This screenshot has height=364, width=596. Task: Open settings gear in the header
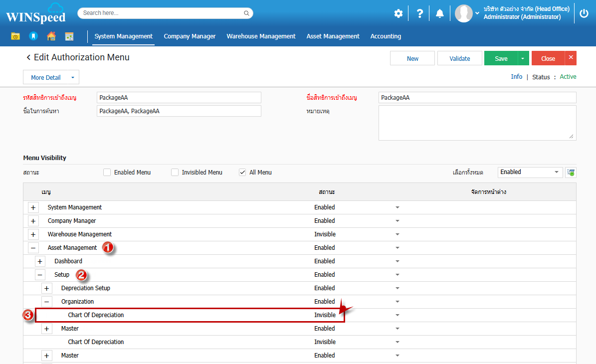[398, 13]
